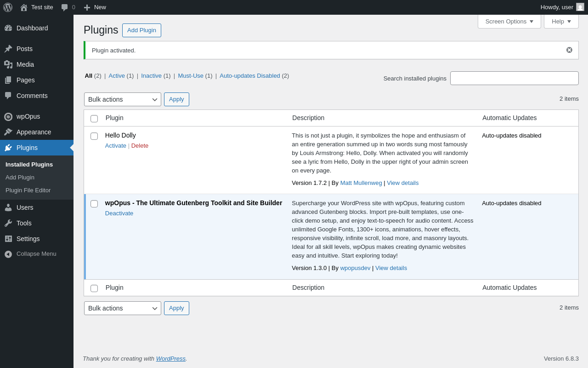This screenshot has height=368, width=588.
Task: Click the WordPress logo icon
Action: 8,7
